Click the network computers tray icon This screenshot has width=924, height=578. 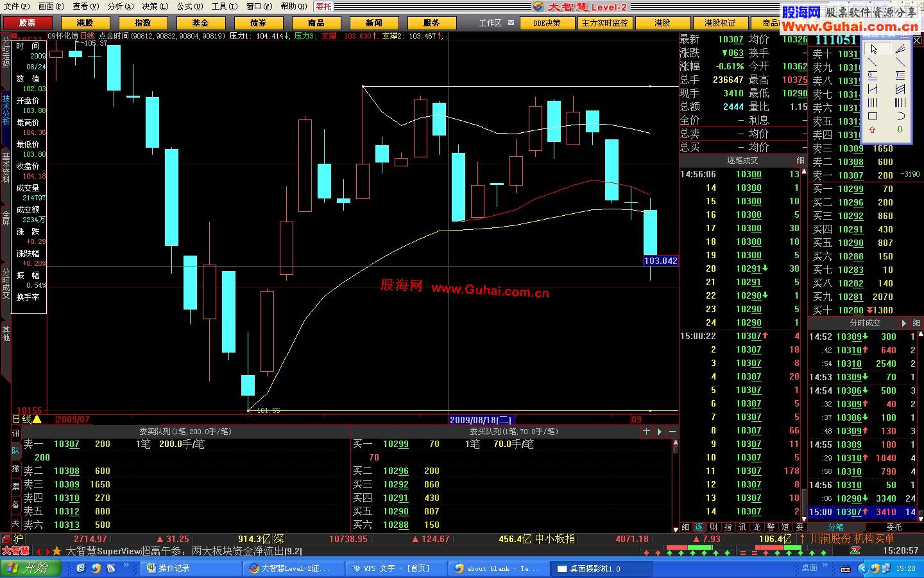[x=886, y=568]
